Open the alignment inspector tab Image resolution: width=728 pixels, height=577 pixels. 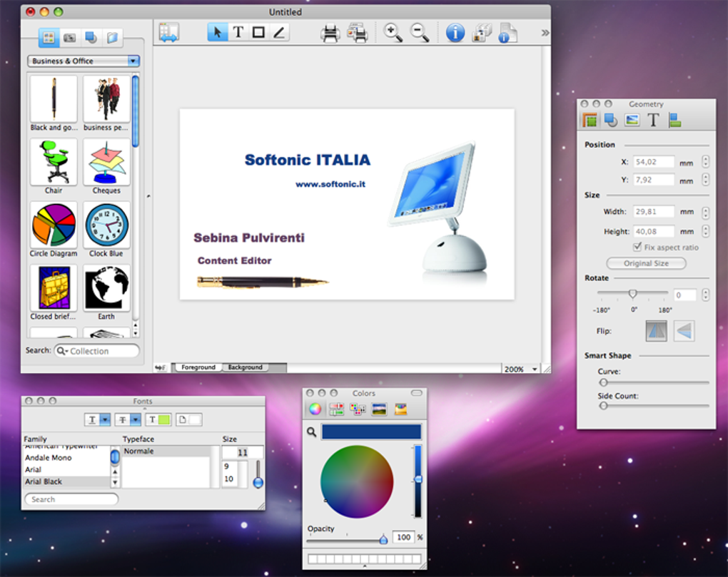pos(674,121)
